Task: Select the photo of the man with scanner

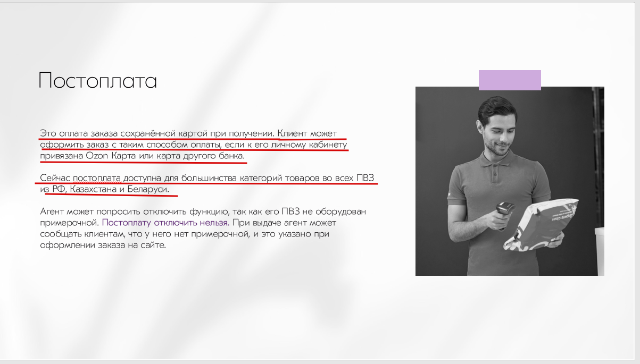Action: [510, 181]
